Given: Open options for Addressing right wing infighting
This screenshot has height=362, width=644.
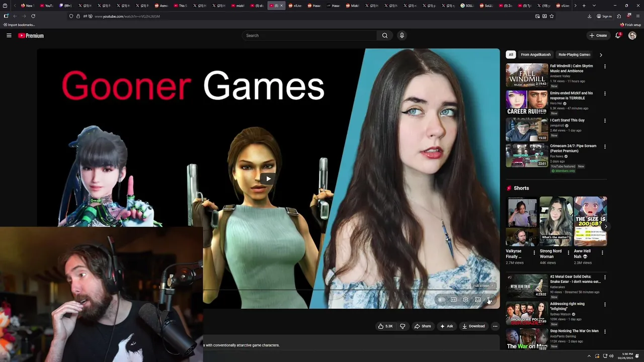Looking at the screenshot, I should (605, 305).
